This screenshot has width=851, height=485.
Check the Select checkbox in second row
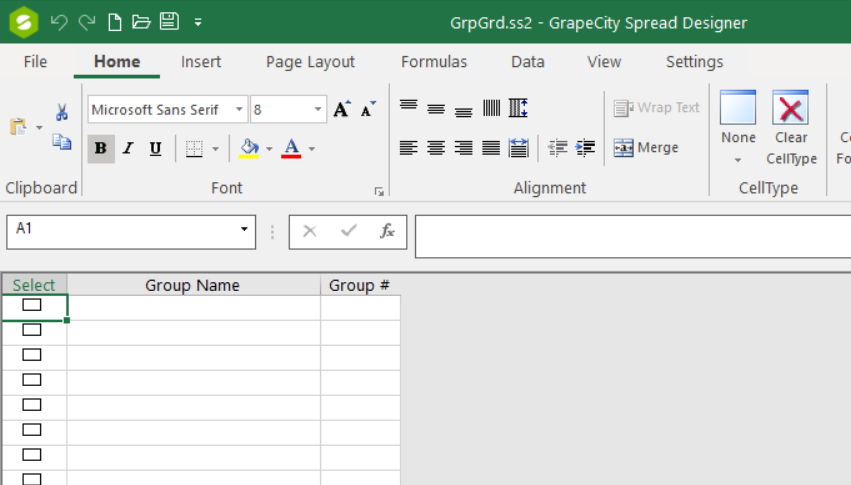(31, 330)
